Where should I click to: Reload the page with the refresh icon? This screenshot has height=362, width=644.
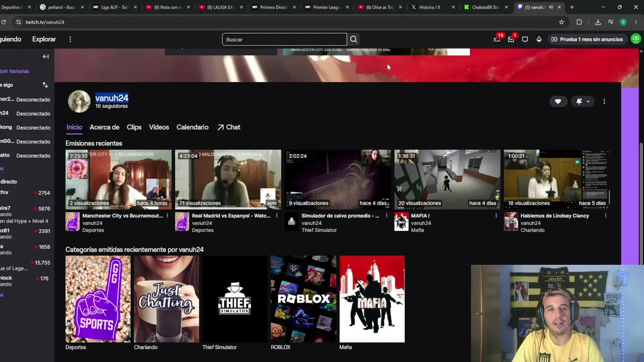(4, 22)
